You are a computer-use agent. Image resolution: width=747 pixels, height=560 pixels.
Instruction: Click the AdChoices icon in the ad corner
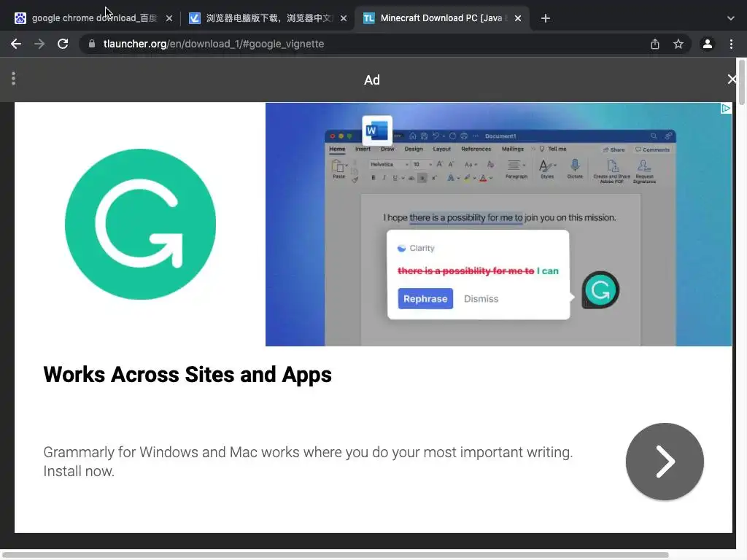725,109
